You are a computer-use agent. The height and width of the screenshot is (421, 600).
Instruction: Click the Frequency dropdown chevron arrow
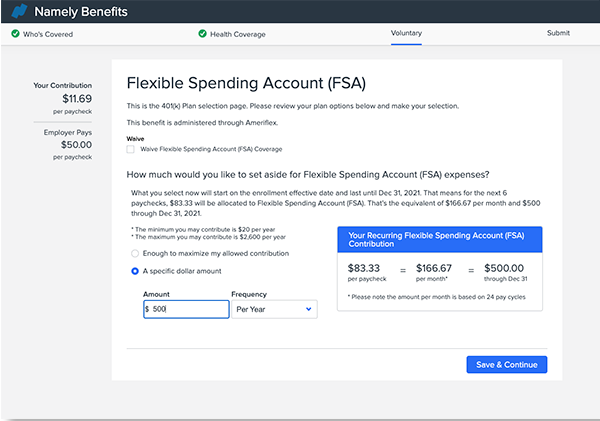(x=308, y=310)
